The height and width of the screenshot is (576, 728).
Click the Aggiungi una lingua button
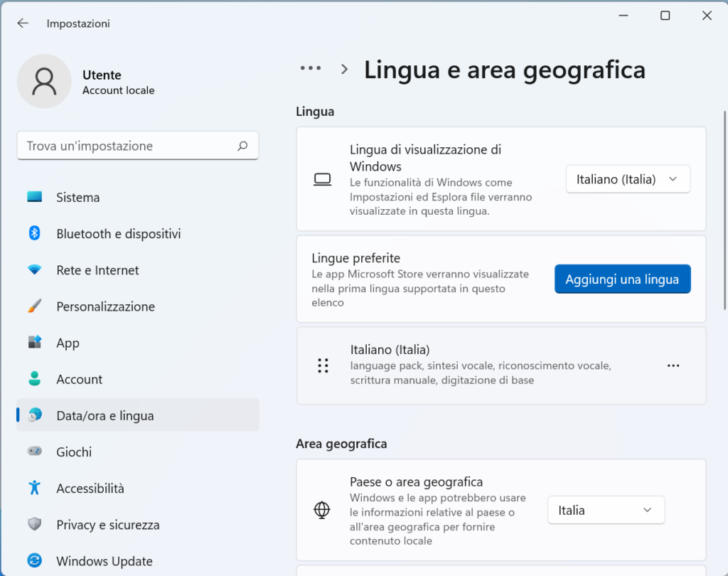pos(622,279)
